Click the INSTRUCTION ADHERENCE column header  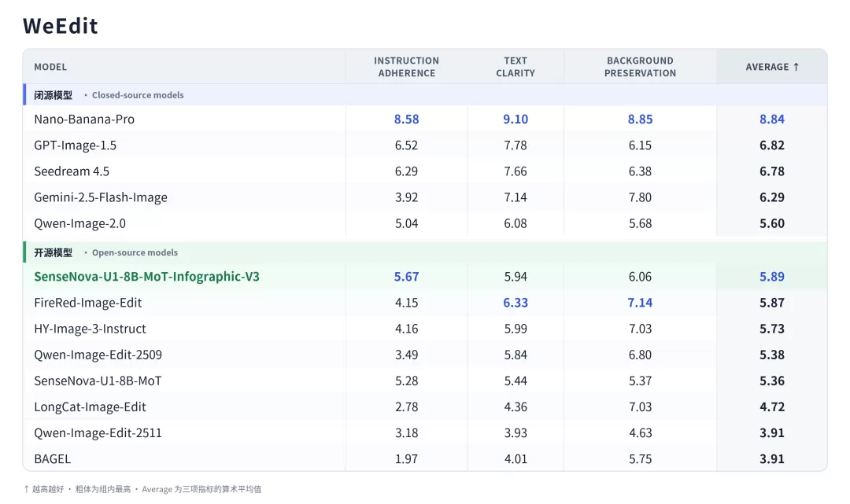[x=406, y=67]
